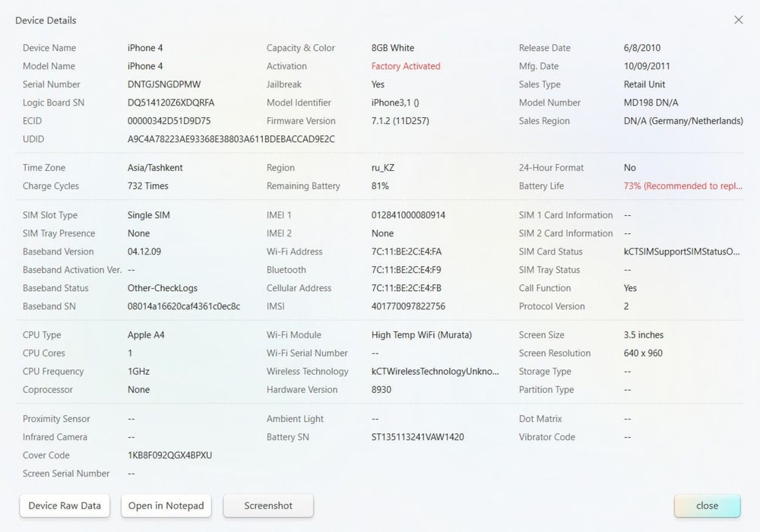The height and width of the screenshot is (532, 760).
Task: Select baseband SN 08014a16620caf4361c0ec8c
Action: point(184,306)
